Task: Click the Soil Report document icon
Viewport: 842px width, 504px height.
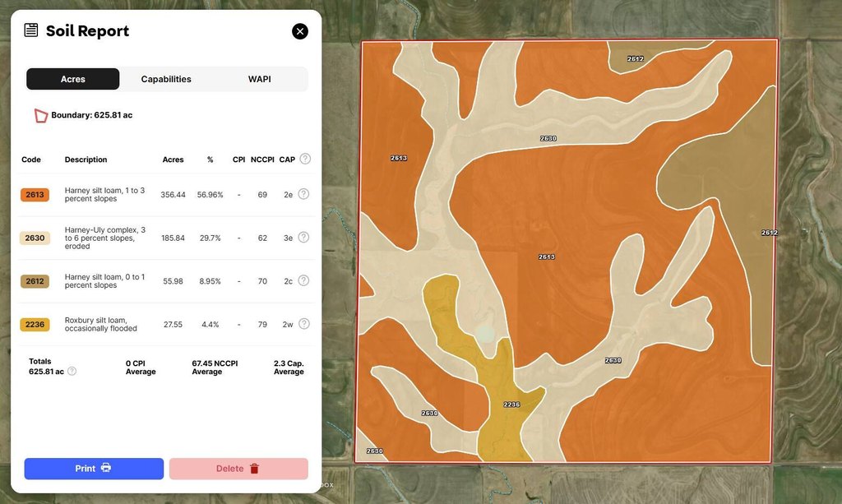Action: point(31,31)
